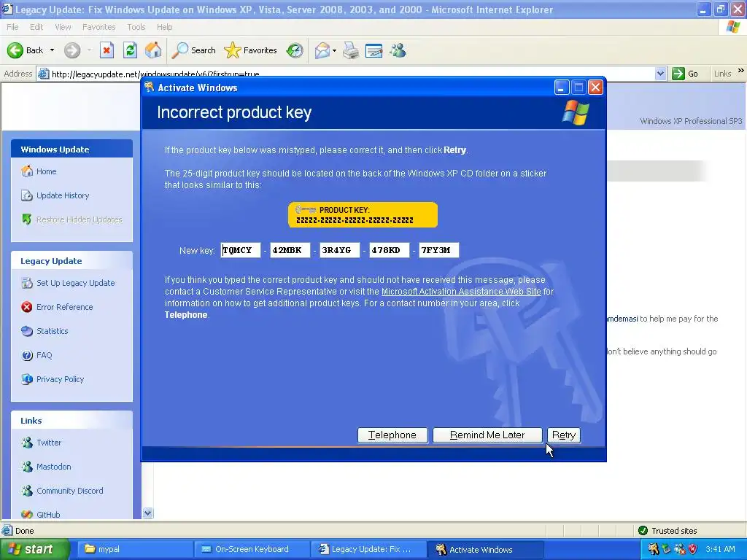This screenshot has height=560, width=747.
Task: Click the Forward arrow icon in IE toolbar
Action: pos(72,50)
